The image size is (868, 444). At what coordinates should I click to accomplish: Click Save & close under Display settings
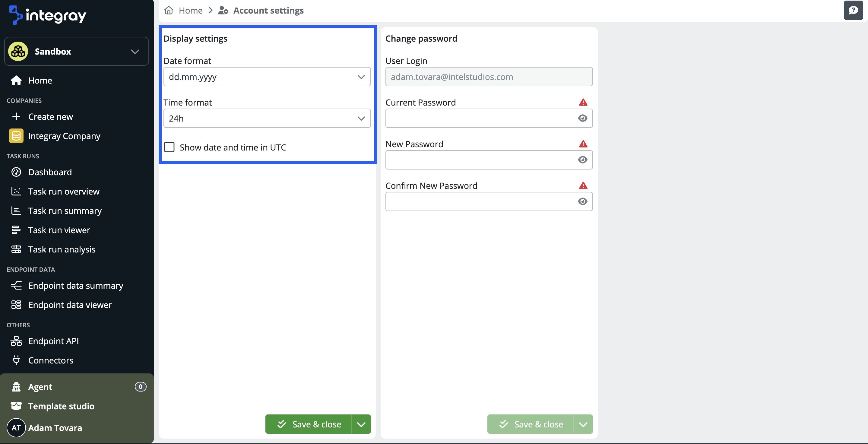[309, 424]
